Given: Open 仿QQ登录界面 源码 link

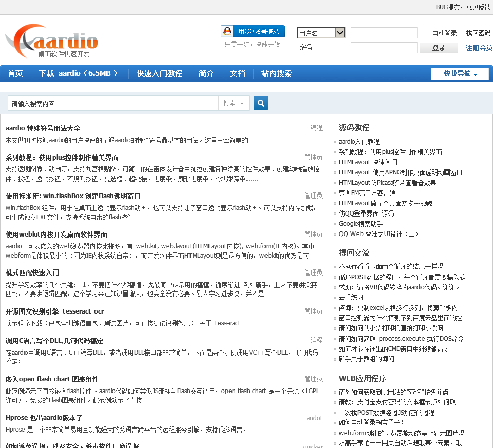Looking at the screenshot, I should click(x=366, y=213).
